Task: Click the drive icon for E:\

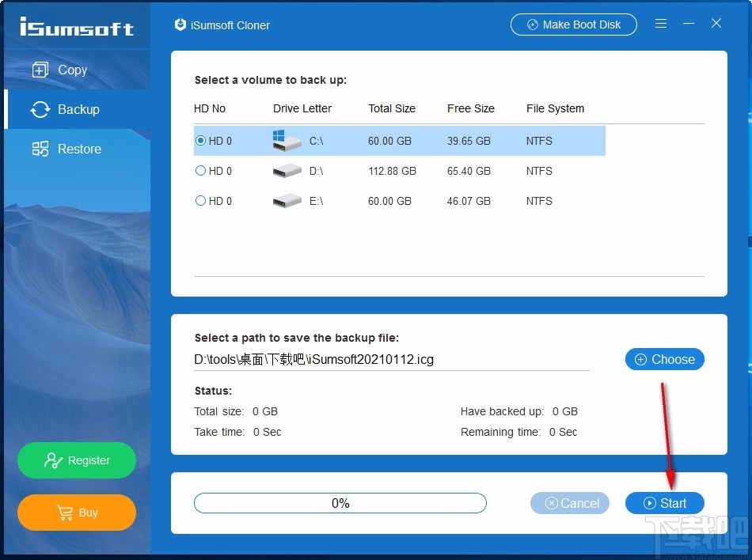Action: pyautogui.click(x=287, y=201)
